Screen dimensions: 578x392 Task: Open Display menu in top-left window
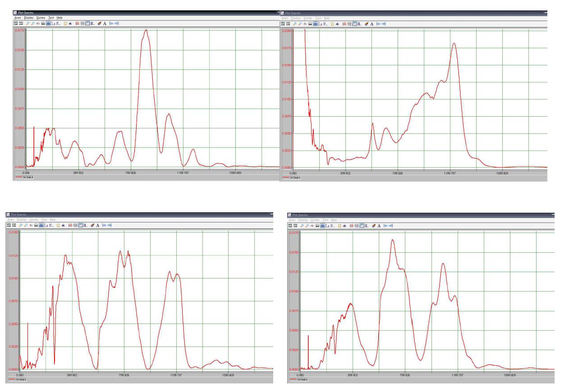click(29, 18)
